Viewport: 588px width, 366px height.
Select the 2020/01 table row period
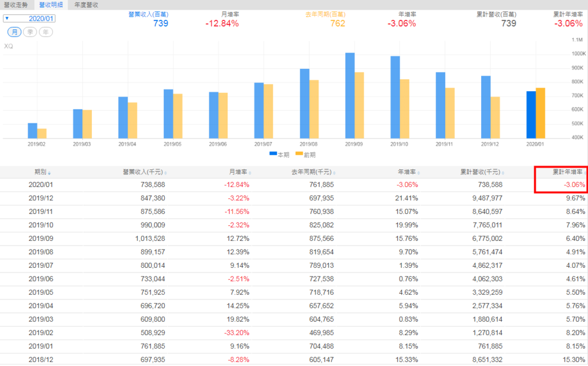tap(41, 185)
